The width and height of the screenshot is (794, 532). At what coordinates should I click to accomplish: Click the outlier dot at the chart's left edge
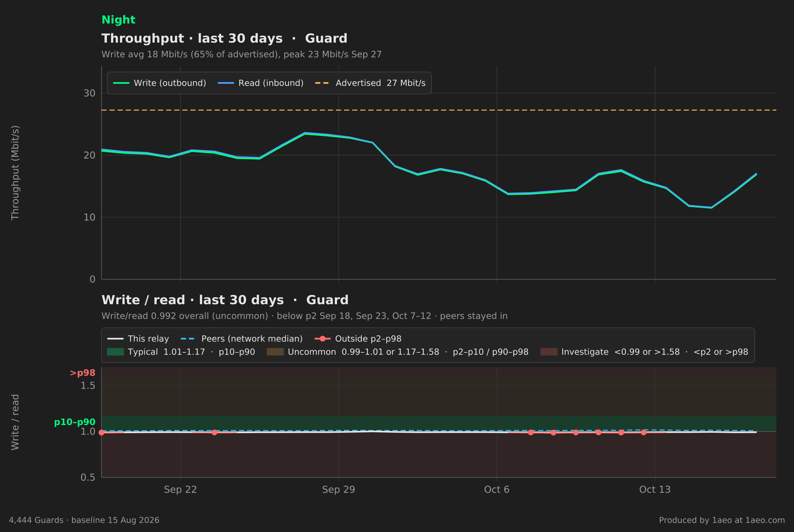click(101, 432)
